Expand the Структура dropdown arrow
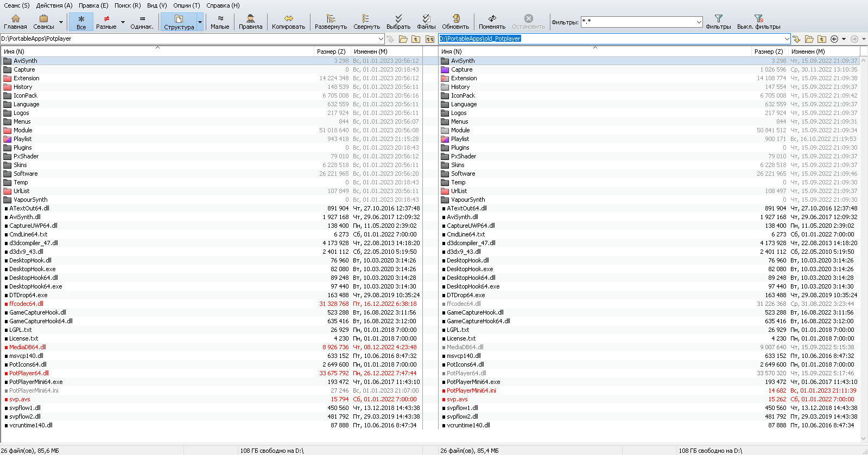This screenshot has height=455, width=868. 200,22
